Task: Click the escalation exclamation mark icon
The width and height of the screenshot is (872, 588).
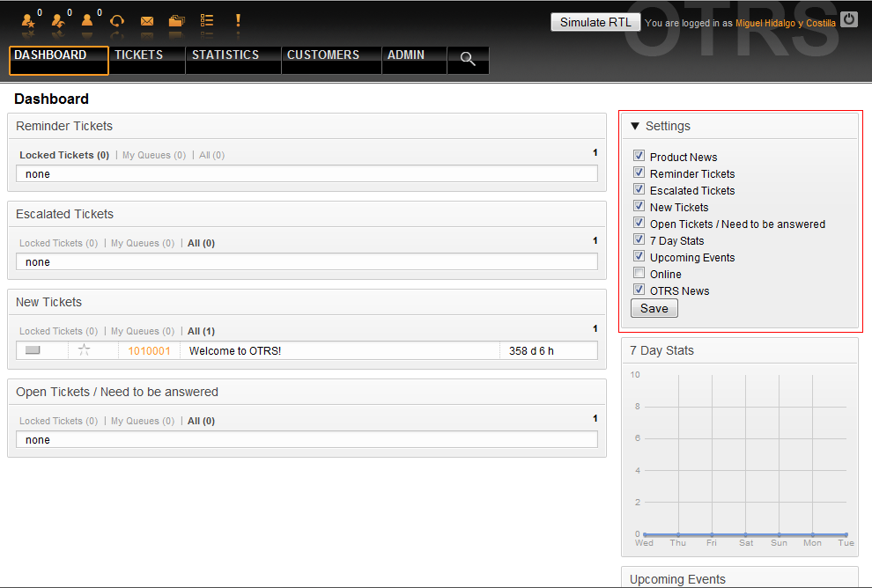Action: point(237,20)
